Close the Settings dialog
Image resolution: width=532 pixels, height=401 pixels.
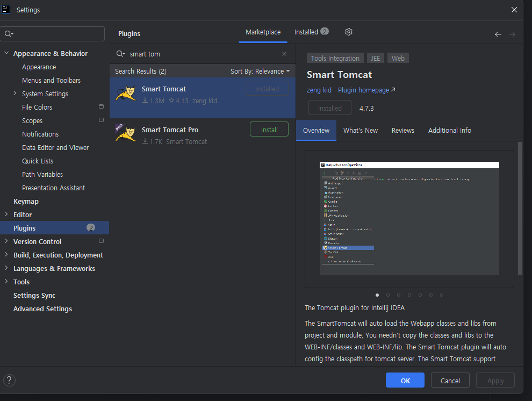point(514,10)
